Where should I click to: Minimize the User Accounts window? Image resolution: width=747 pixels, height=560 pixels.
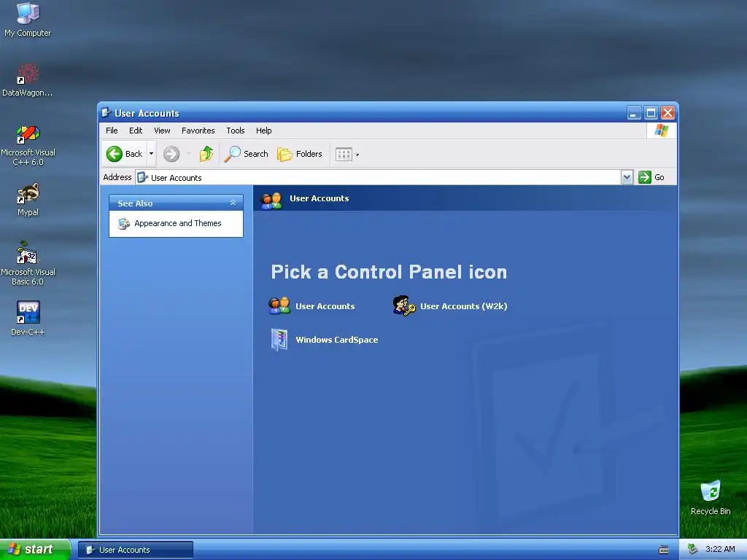click(634, 113)
